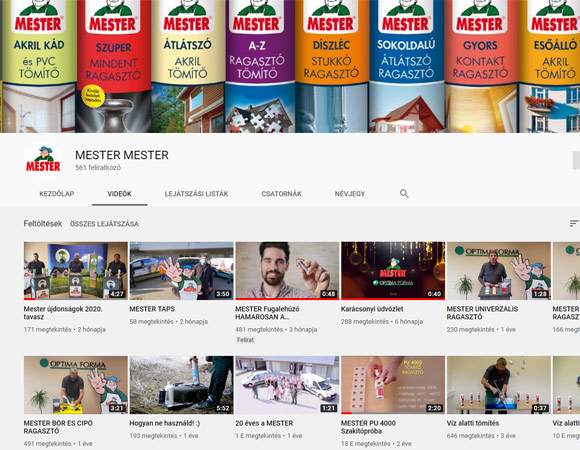Image resolution: width=580 pixels, height=450 pixels.
Task: Switch to the KEZDŐLAP tab
Action: (57, 194)
